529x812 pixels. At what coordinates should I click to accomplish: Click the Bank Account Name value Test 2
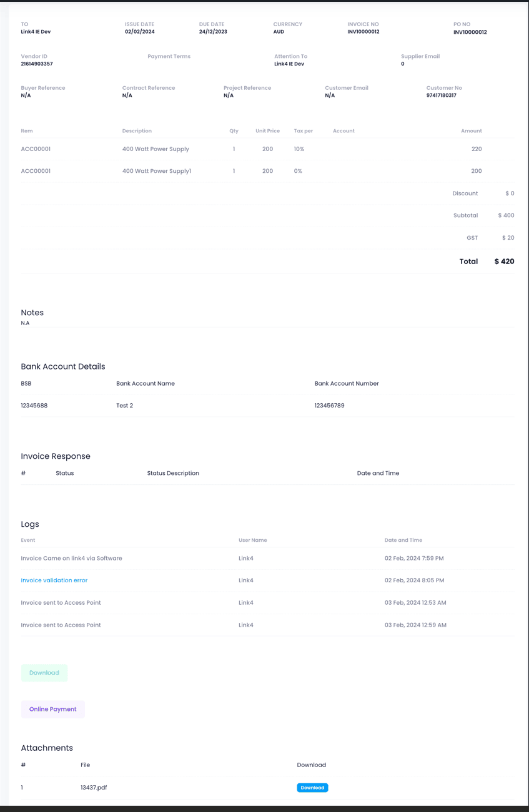[x=125, y=406]
